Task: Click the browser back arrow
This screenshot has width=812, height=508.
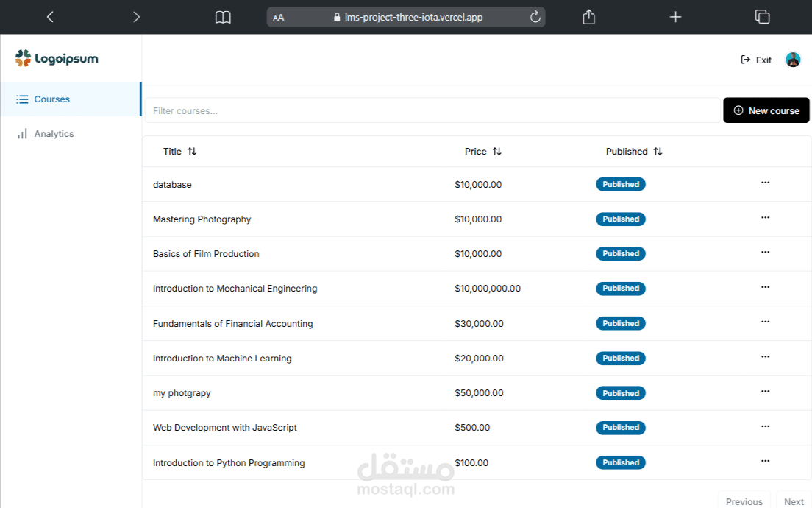Action: 50,17
